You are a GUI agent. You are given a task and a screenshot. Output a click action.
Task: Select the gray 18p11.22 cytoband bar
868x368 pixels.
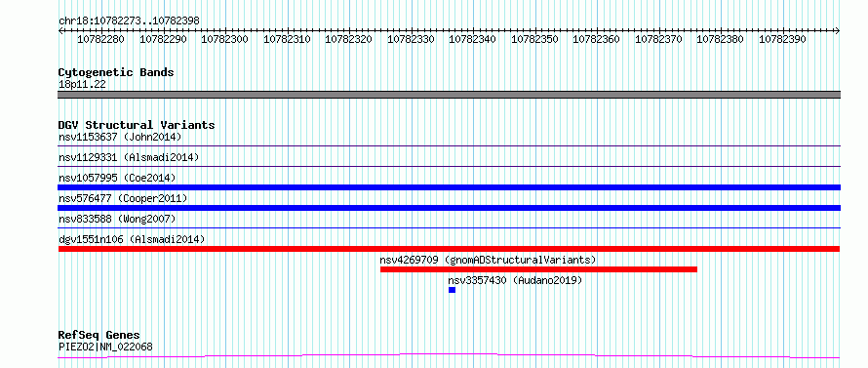click(449, 95)
